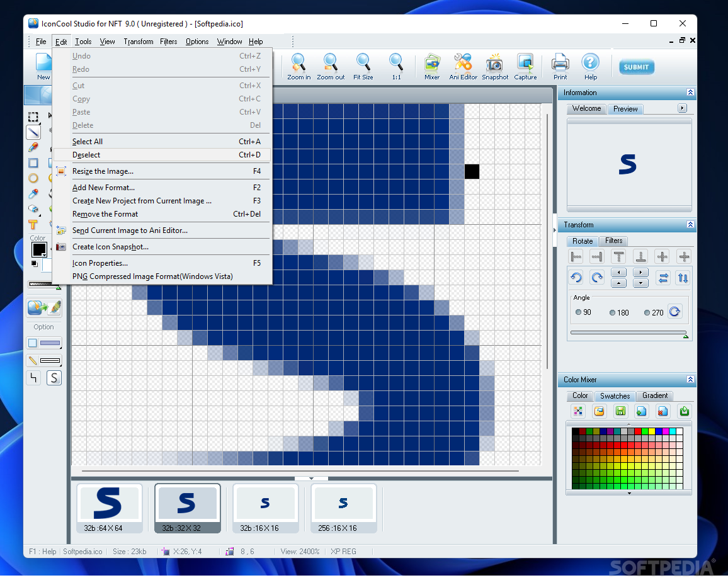Launch the Ani Editor
The image size is (728, 585).
(463, 67)
